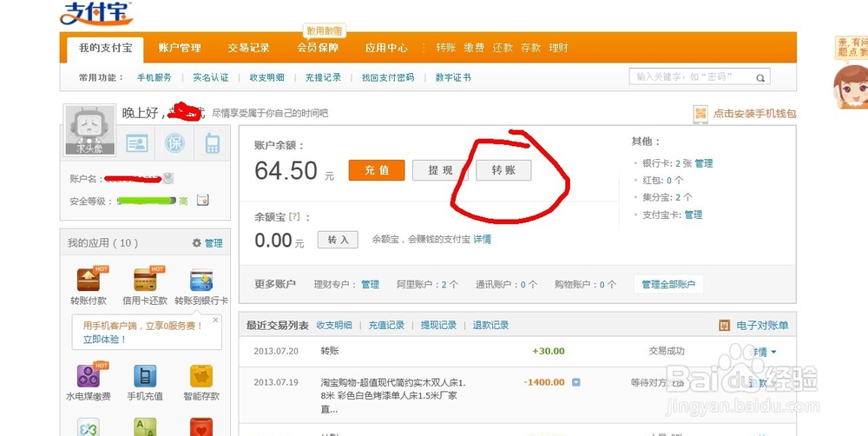Click the QR code icon for 手机钱包
The image size is (868, 436).
[700, 114]
